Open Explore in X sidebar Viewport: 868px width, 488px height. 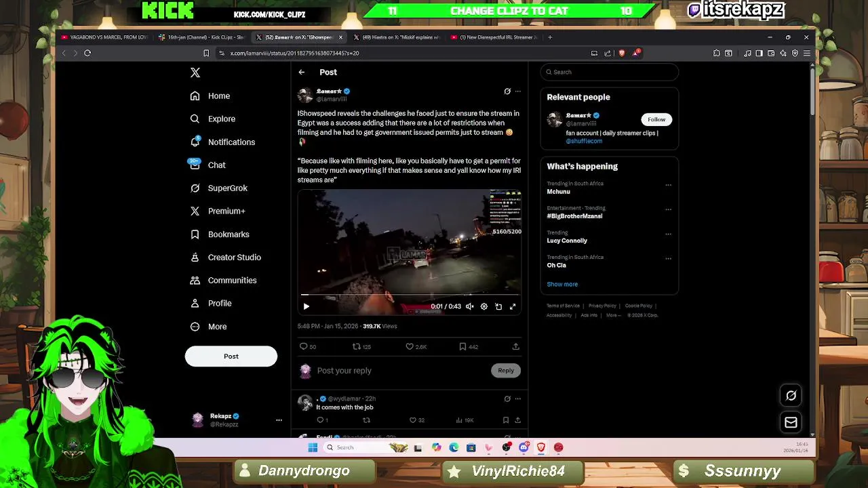coord(213,119)
